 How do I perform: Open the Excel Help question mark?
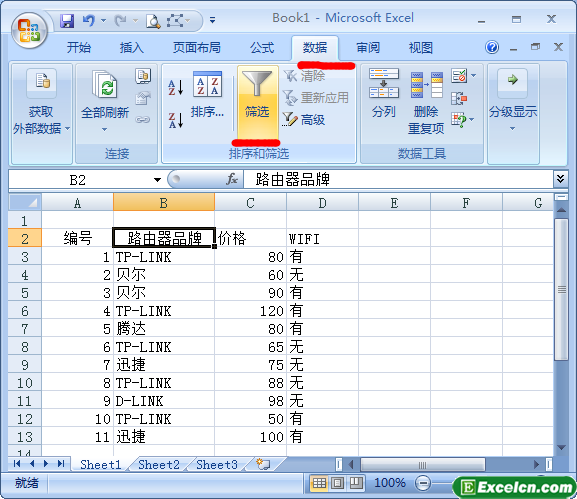click(492, 47)
